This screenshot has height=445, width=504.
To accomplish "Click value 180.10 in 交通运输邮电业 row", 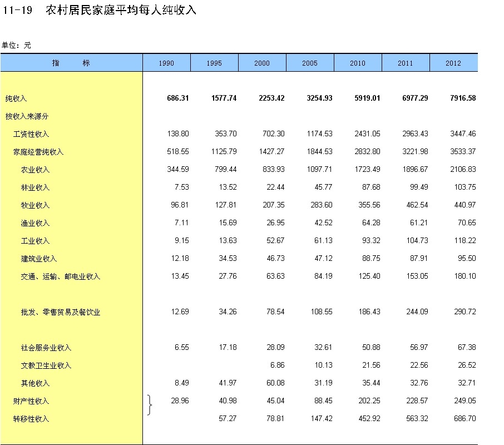I will point(465,276).
